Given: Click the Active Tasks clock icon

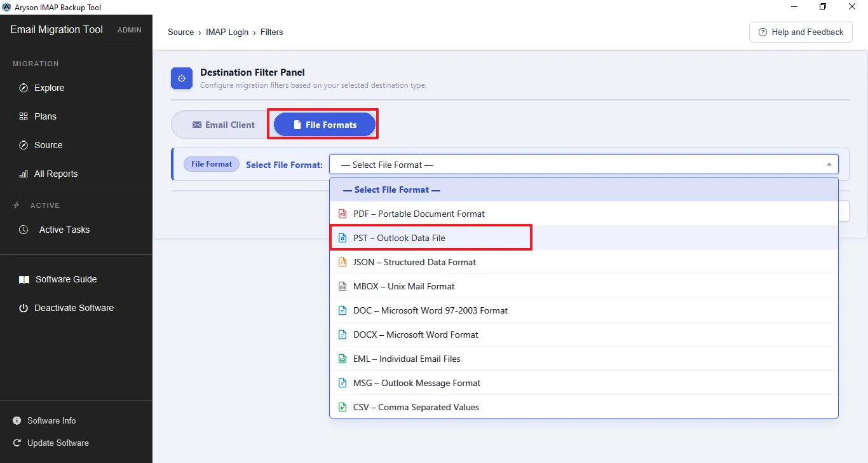Looking at the screenshot, I should (x=24, y=230).
